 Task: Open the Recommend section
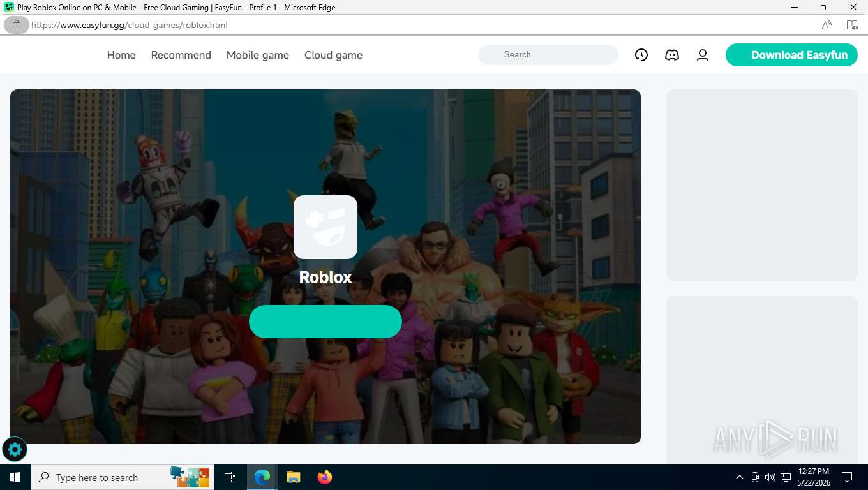click(x=181, y=55)
